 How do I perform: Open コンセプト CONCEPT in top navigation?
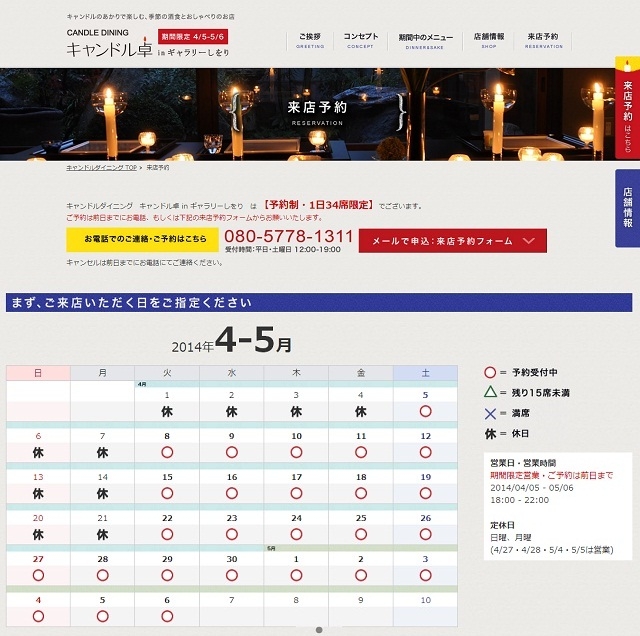360,40
